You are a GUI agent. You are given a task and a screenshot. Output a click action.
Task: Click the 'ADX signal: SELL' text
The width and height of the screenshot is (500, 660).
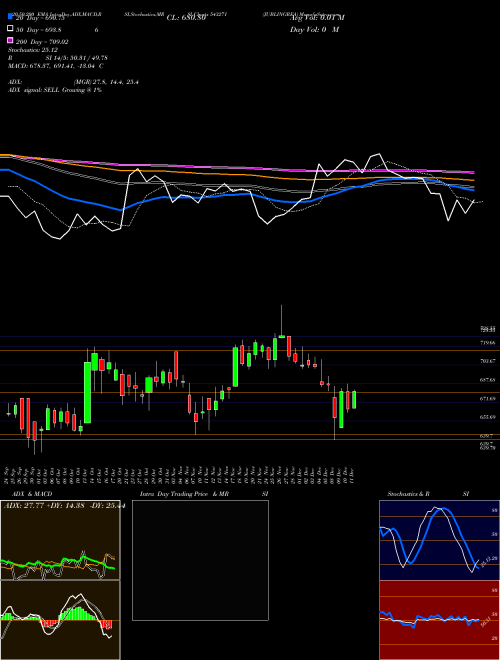coord(55,90)
